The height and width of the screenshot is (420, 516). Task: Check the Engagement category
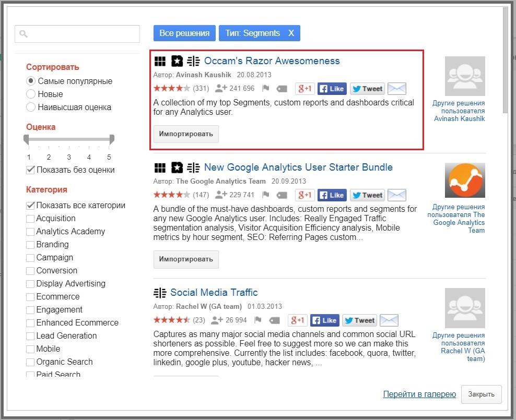pyautogui.click(x=30, y=310)
